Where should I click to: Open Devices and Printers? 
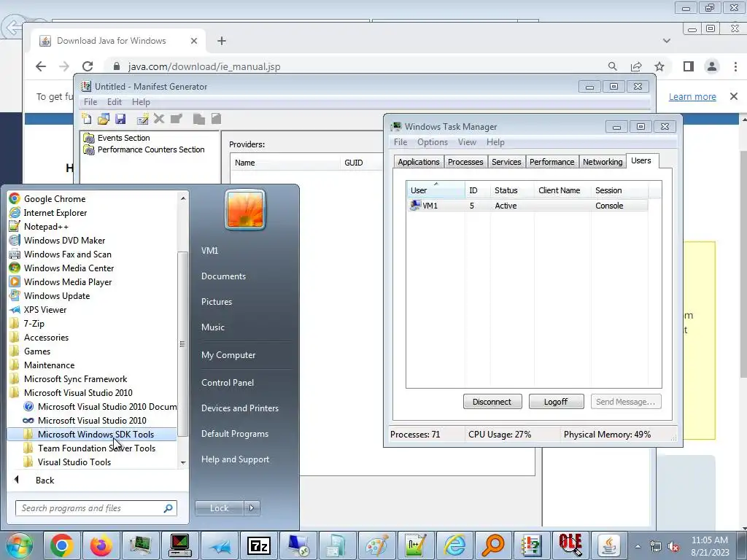coord(239,408)
